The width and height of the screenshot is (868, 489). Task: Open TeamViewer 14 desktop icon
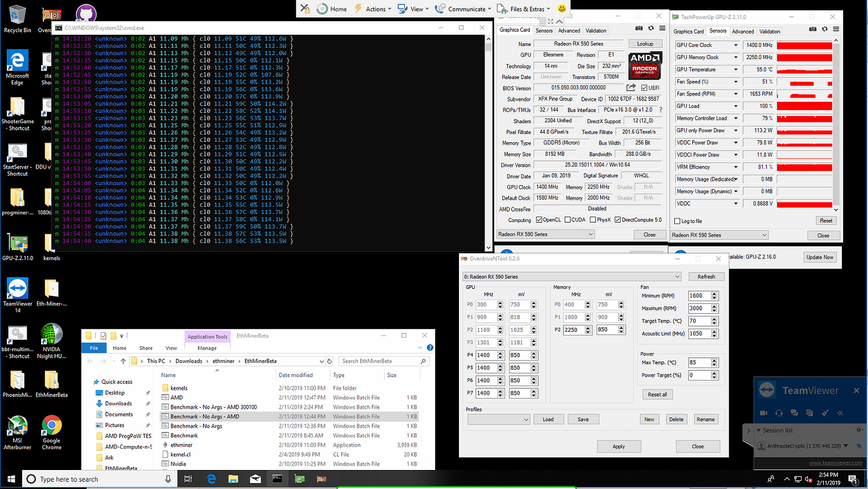(x=17, y=295)
